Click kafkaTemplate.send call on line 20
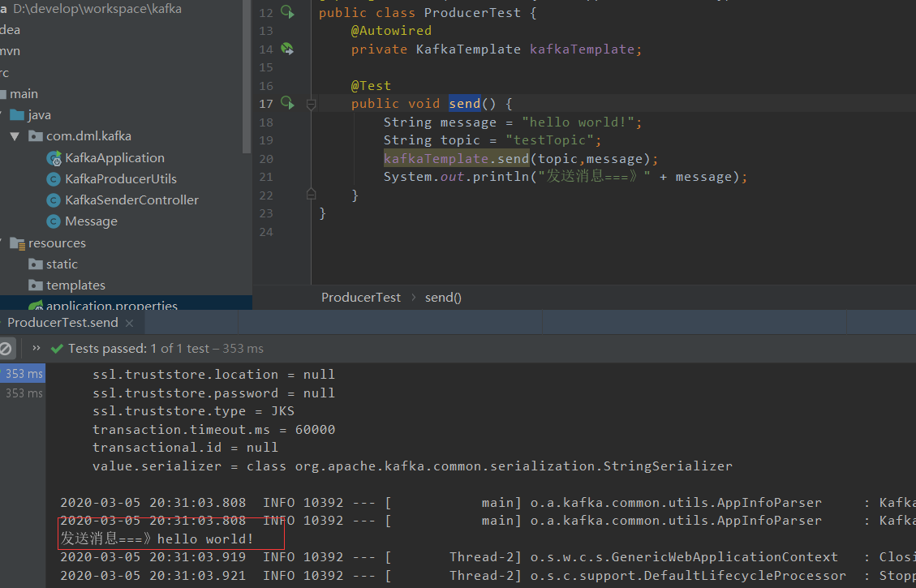 pyautogui.click(x=456, y=158)
